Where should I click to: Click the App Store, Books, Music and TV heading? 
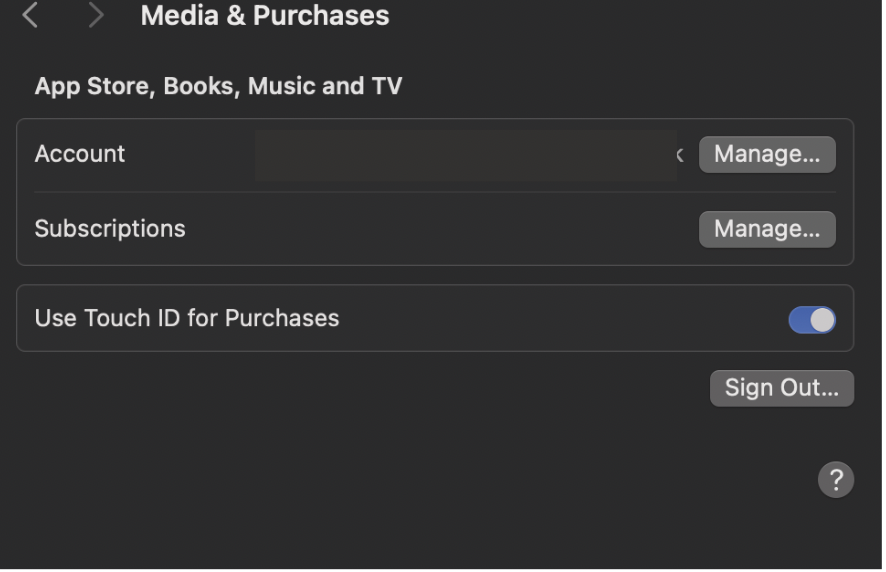point(218,86)
